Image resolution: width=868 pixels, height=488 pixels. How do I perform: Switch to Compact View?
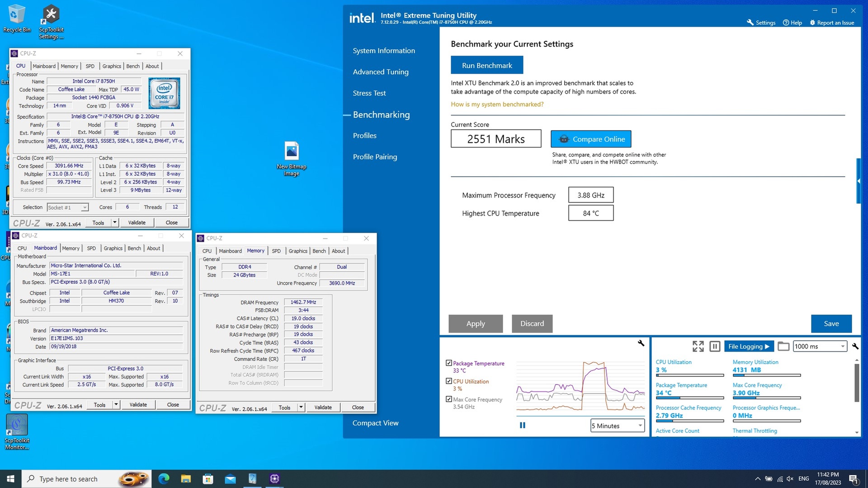coord(375,423)
